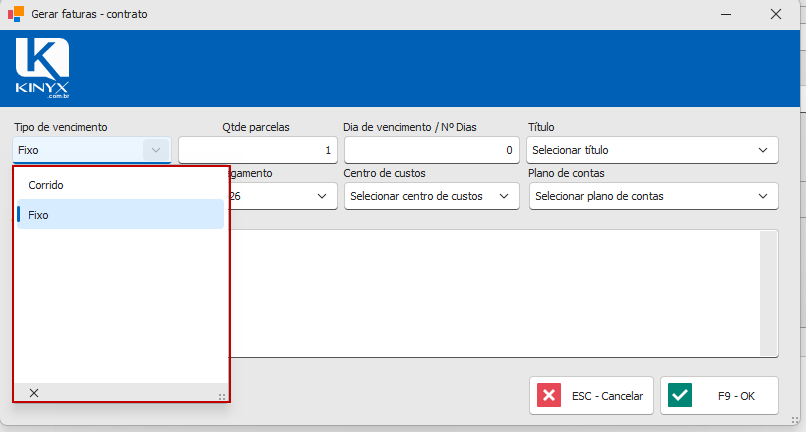Click the F9 - OK button
806x432 pixels.
(719, 395)
